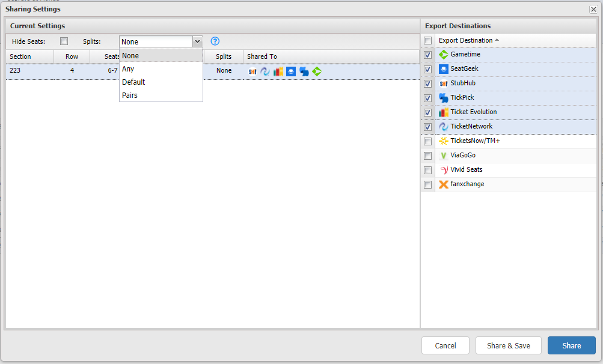The width and height of the screenshot is (603, 364).
Task: Click the ViaGoGo destination label
Action: click(x=463, y=155)
